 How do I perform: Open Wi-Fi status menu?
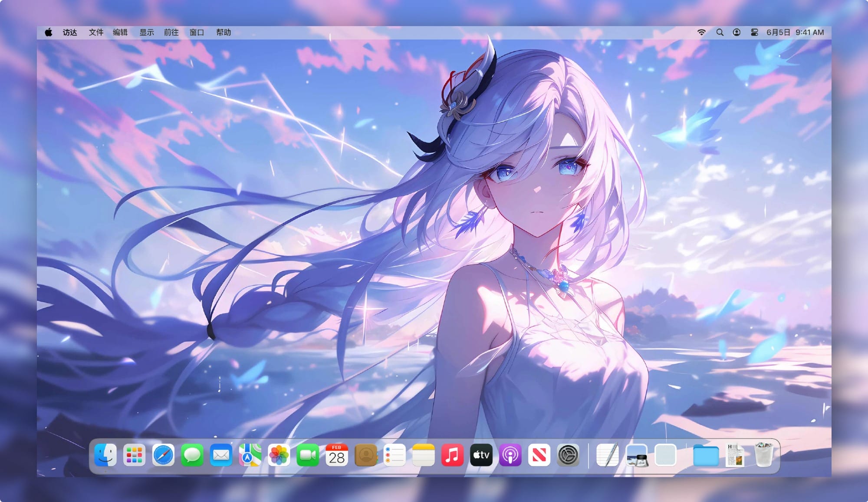(701, 33)
